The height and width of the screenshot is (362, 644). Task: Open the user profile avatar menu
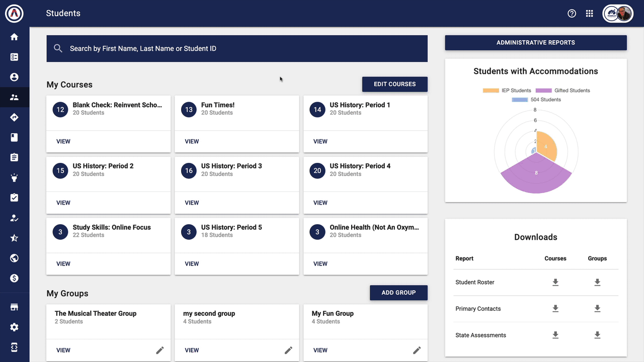click(x=618, y=14)
